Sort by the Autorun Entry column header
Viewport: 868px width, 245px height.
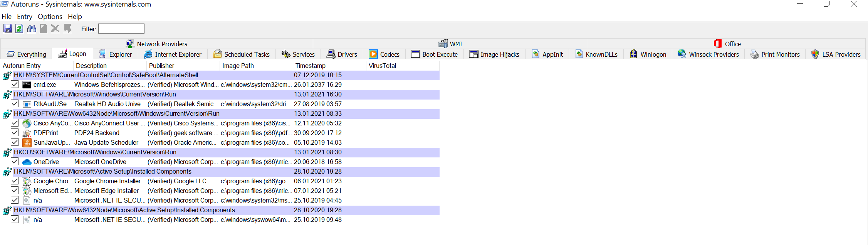(x=37, y=66)
